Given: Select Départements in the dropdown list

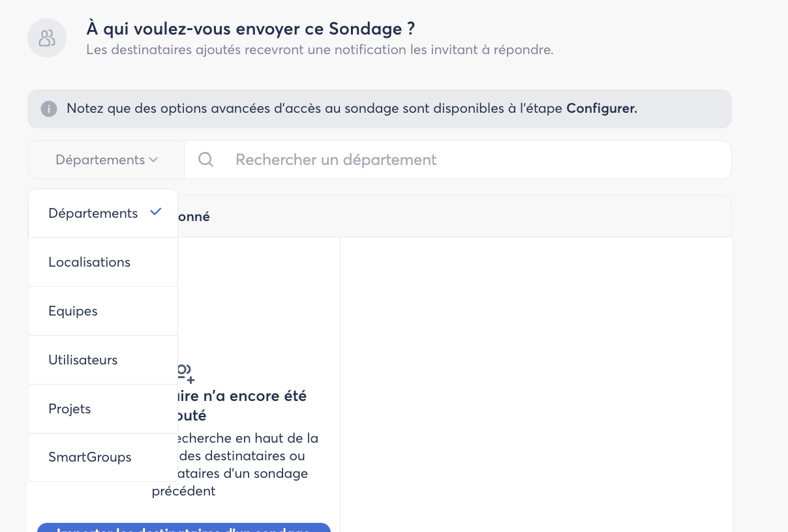Looking at the screenshot, I should point(93,213).
